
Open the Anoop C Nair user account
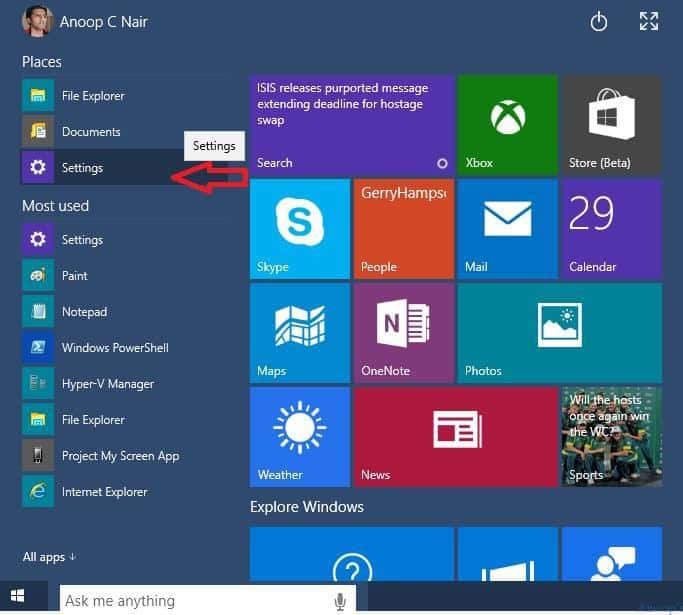[x=85, y=21]
